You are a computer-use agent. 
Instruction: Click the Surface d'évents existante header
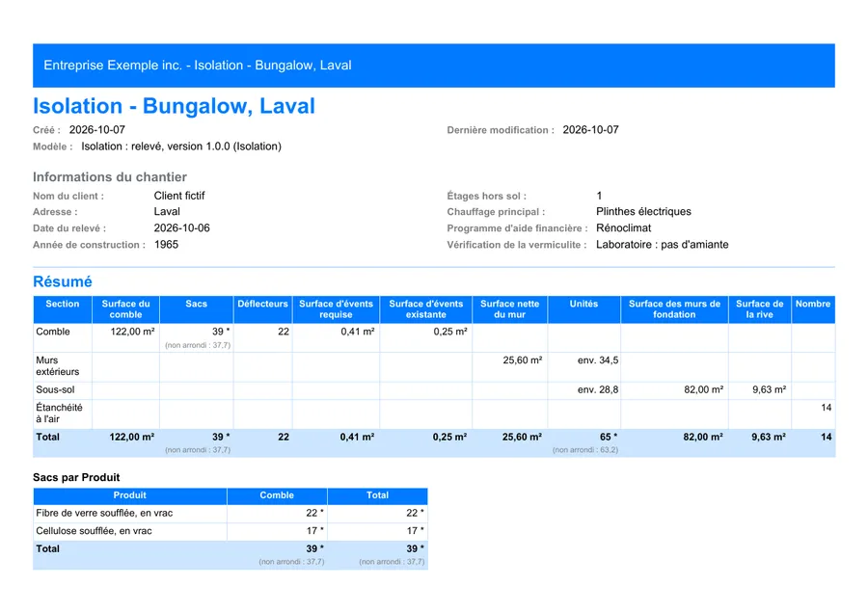click(x=425, y=309)
